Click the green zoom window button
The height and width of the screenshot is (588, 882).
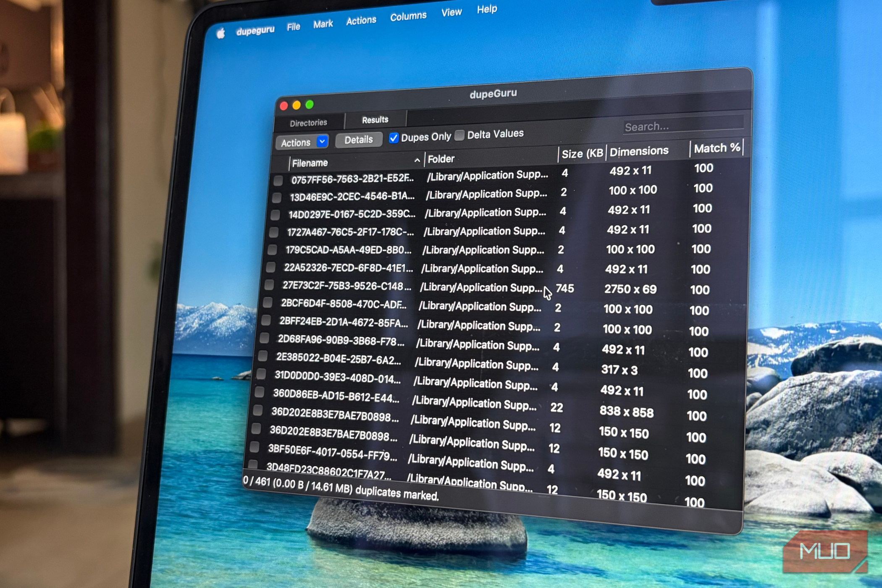[x=310, y=104]
